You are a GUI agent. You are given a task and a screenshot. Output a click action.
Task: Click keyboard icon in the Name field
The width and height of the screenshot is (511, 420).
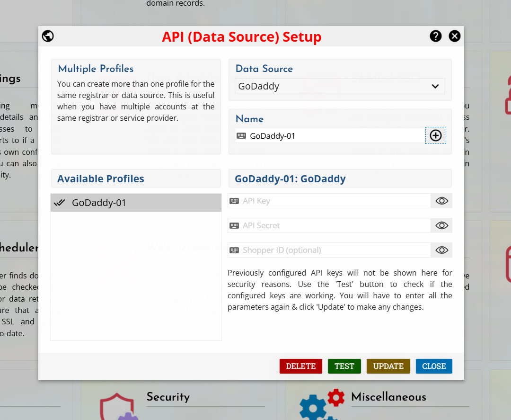[241, 135]
